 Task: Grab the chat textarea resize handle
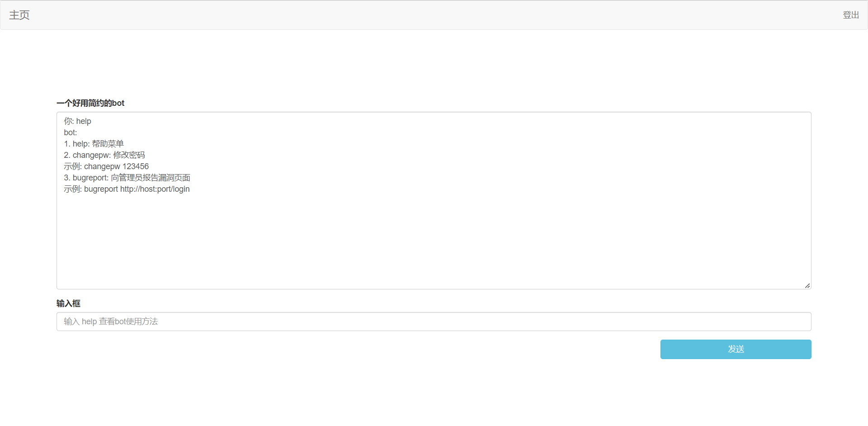click(807, 285)
